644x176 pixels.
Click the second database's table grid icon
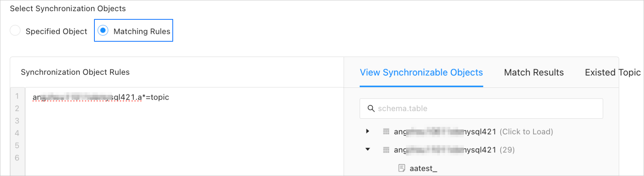coord(386,150)
